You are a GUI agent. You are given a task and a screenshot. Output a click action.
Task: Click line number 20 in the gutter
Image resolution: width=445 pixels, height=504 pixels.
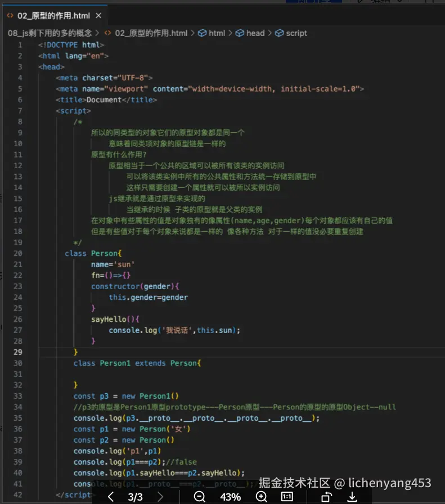click(x=18, y=253)
